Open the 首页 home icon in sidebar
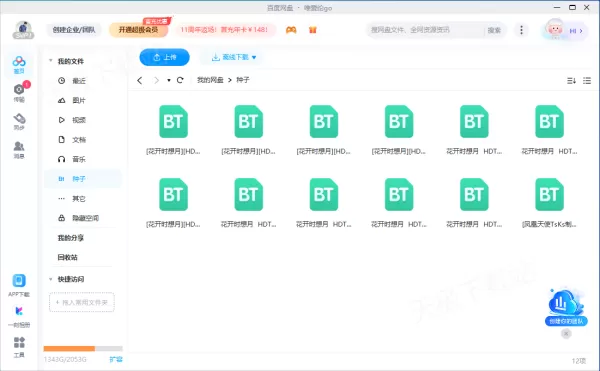The height and width of the screenshot is (371, 600). pos(19,65)
